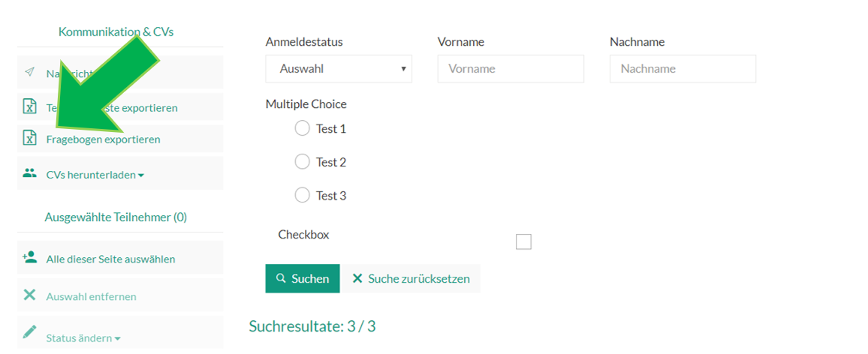Click magnifier icon in Suchen button

(281, 278)
